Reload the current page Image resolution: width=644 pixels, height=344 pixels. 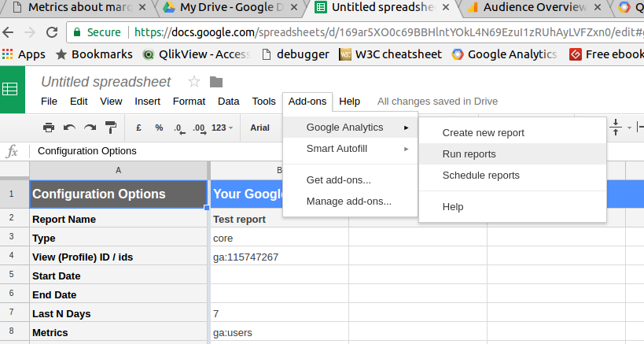52,32
